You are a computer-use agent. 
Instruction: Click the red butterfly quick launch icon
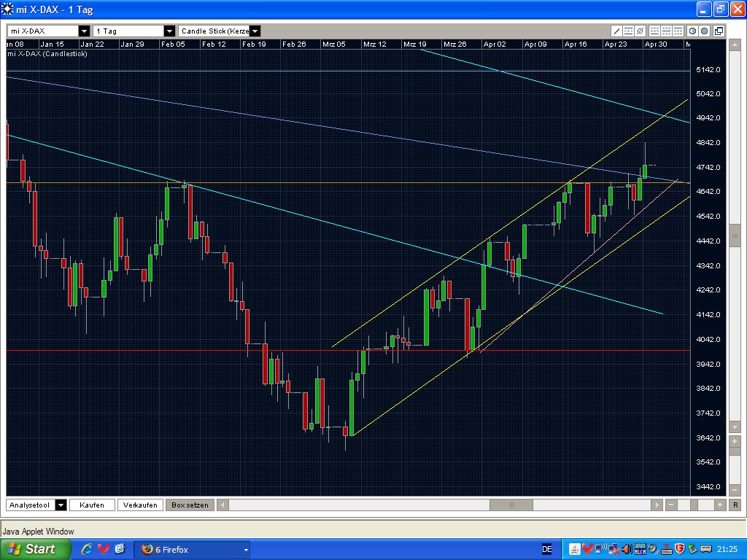[104, 549]
